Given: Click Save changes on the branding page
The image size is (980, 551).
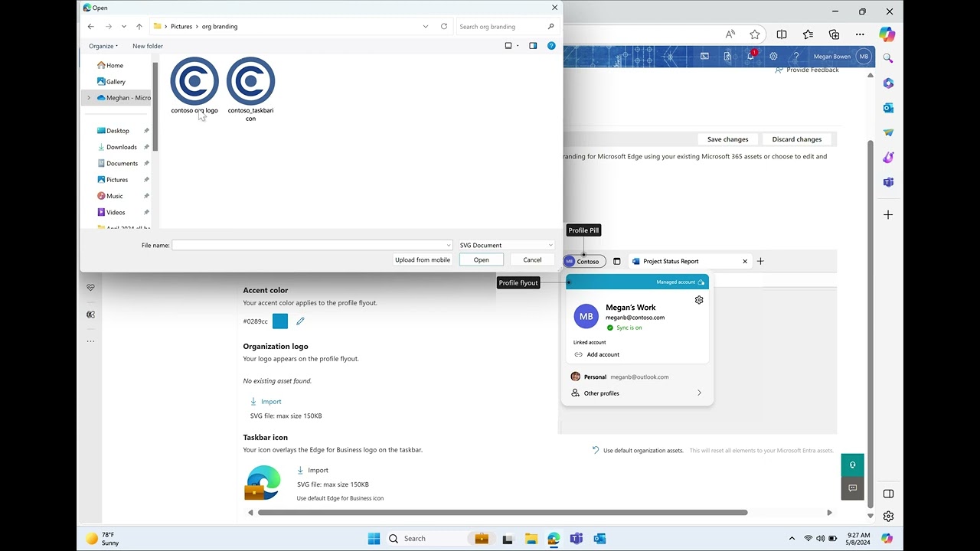Looking at the screenshot, I should pyautogui.click(x=727, y=139).
